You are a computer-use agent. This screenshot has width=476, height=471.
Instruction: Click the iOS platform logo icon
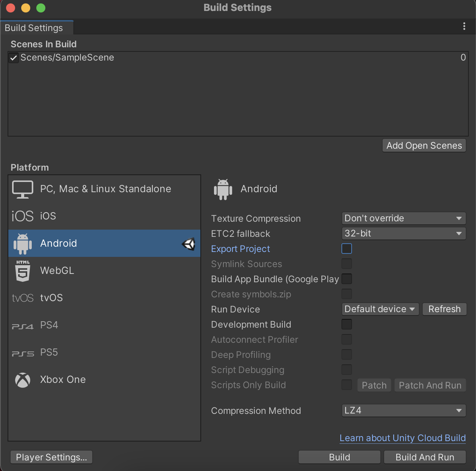[x=23, y=216]
